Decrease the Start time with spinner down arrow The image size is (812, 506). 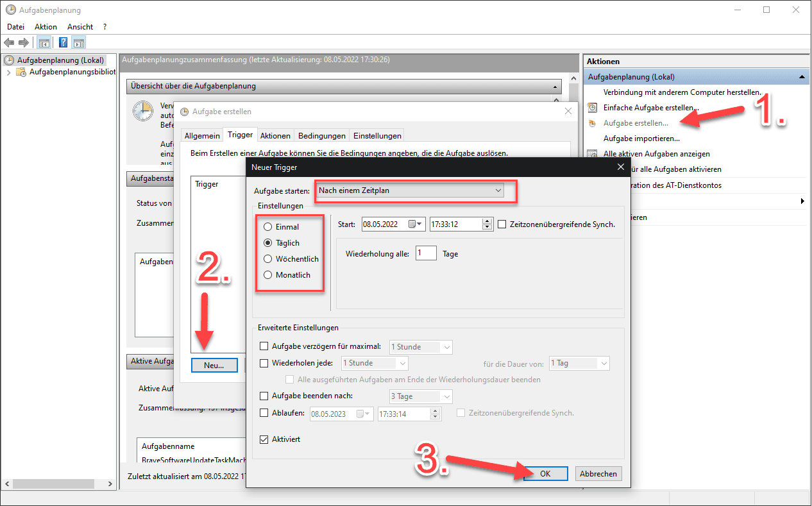tap(487, 228)
